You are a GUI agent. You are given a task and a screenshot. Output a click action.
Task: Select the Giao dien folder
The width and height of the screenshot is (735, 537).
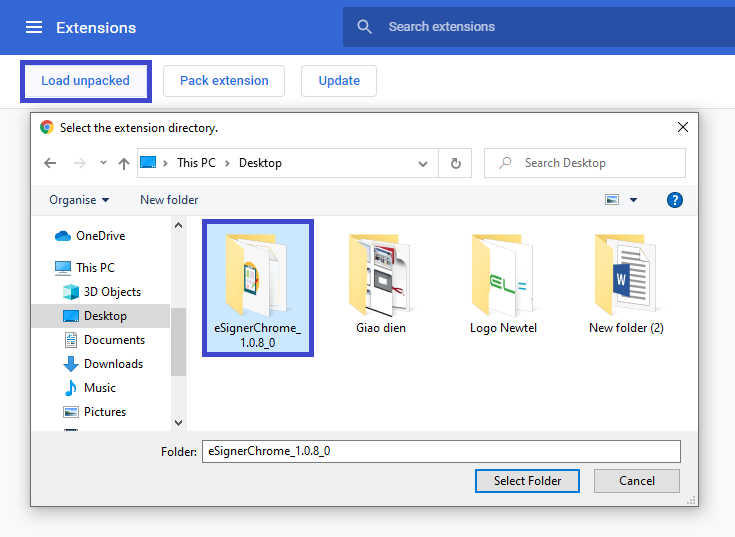381,285
